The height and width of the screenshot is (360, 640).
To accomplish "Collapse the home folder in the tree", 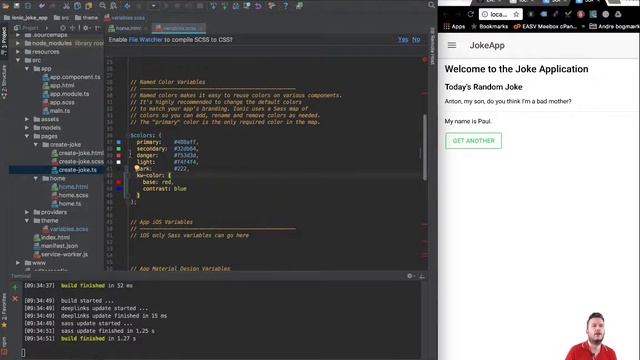I will 36,178.
